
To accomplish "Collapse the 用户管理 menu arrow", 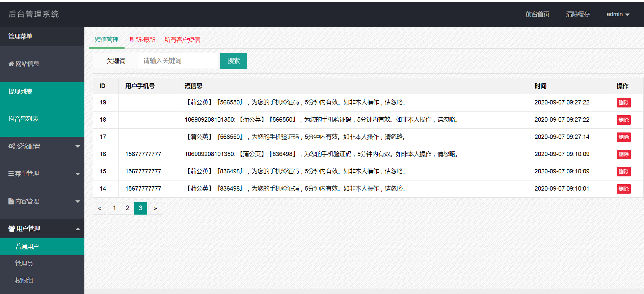I will (x=78, y=229).
